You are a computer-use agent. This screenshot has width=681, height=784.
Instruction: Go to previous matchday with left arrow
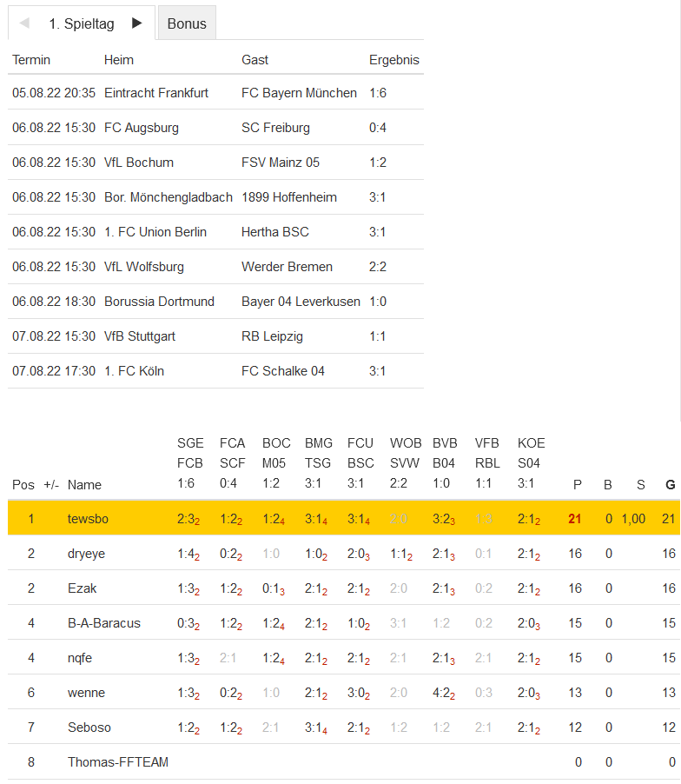point(24,23)
